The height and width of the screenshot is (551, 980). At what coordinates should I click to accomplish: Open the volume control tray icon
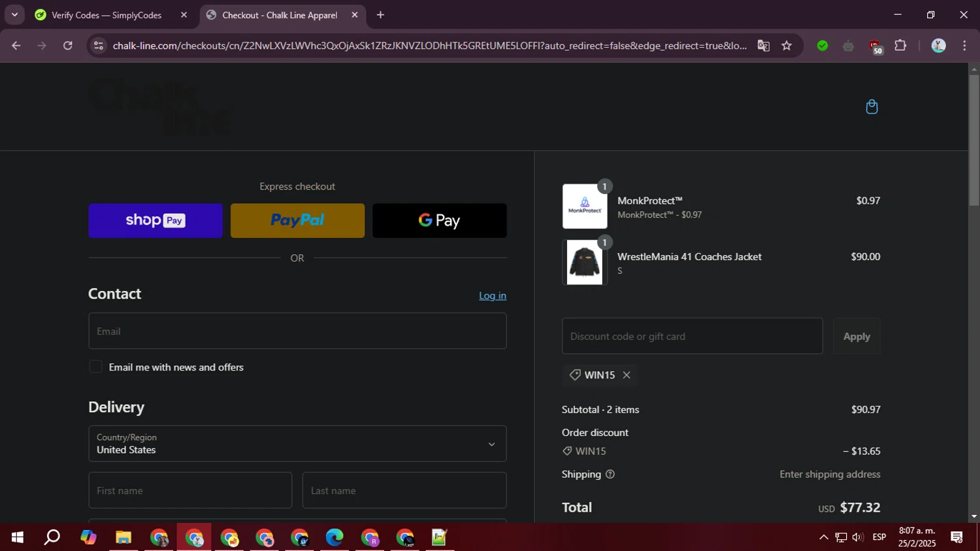pyautogui.click(x=858, y=537)
